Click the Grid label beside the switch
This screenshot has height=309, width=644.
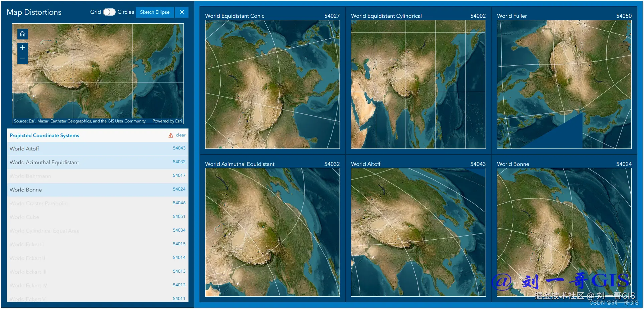(96, 12)
